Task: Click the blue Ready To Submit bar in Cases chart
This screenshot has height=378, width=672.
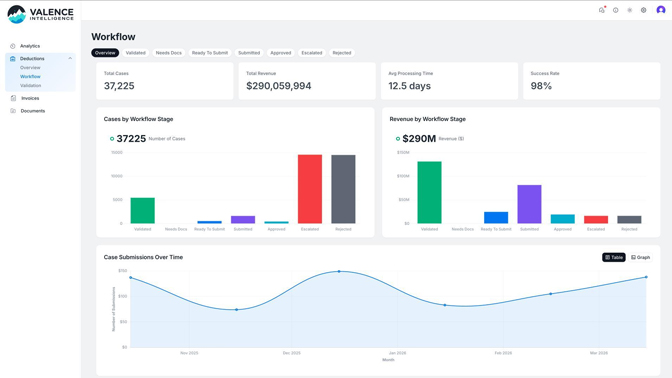Action: [x=210, y=222]
